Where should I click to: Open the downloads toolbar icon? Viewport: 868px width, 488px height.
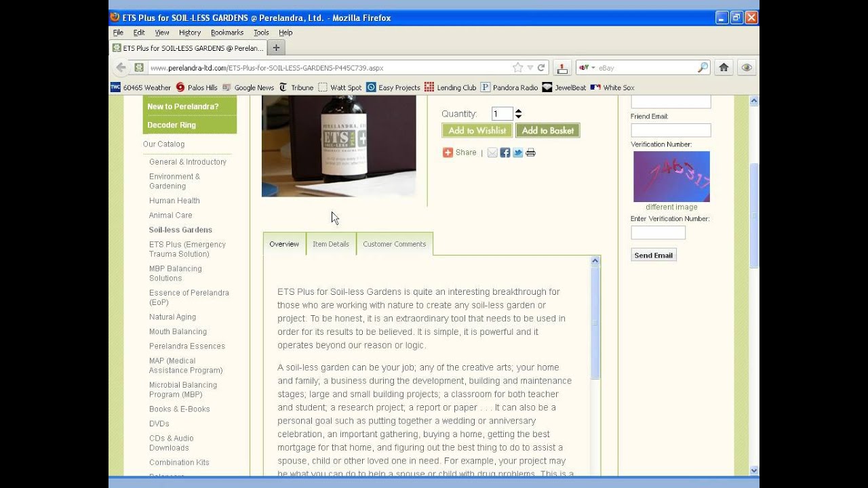561,68
